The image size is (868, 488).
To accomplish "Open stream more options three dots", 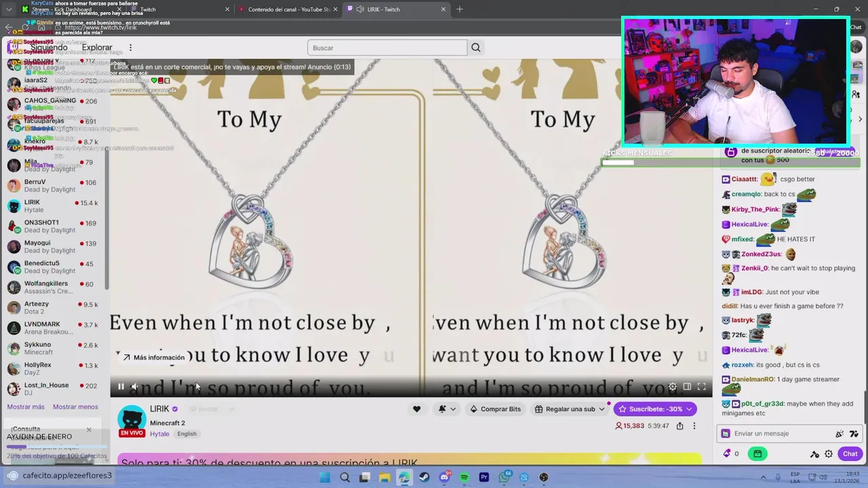I will coord(694,426).
